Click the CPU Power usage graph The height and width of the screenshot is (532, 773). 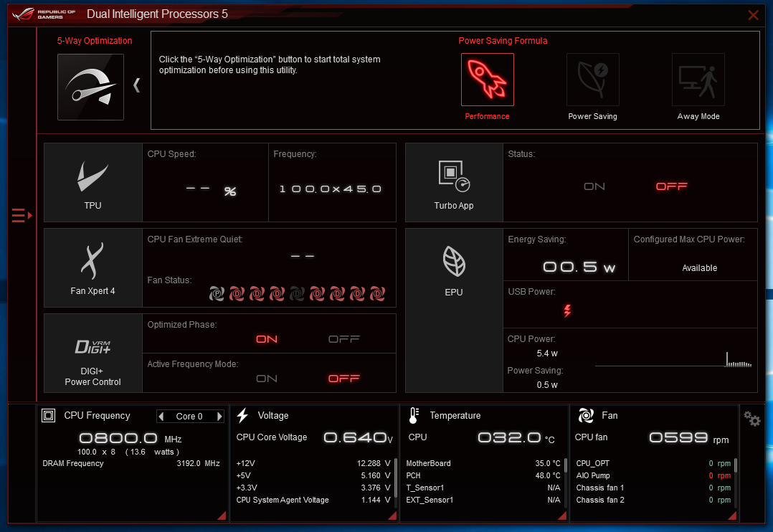click(673, 359)
